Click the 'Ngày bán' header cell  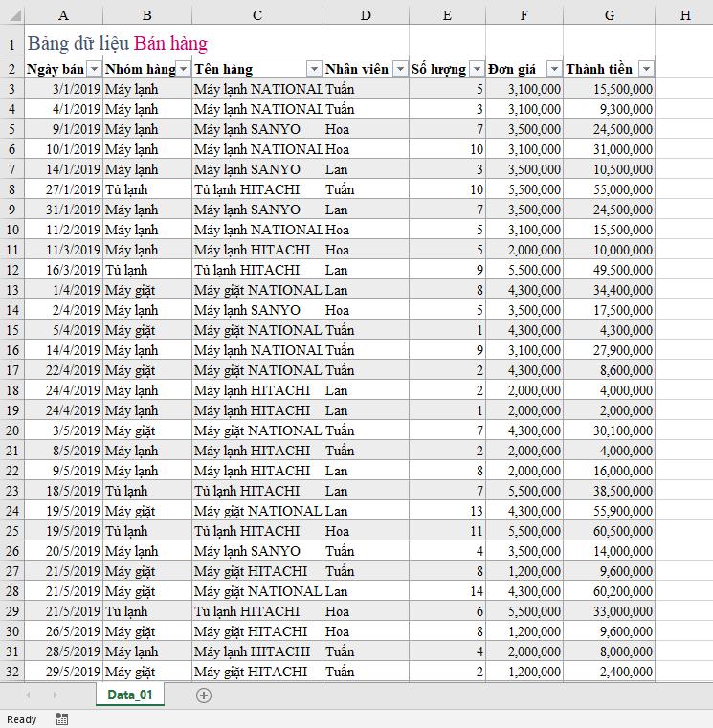coord(63,69)
